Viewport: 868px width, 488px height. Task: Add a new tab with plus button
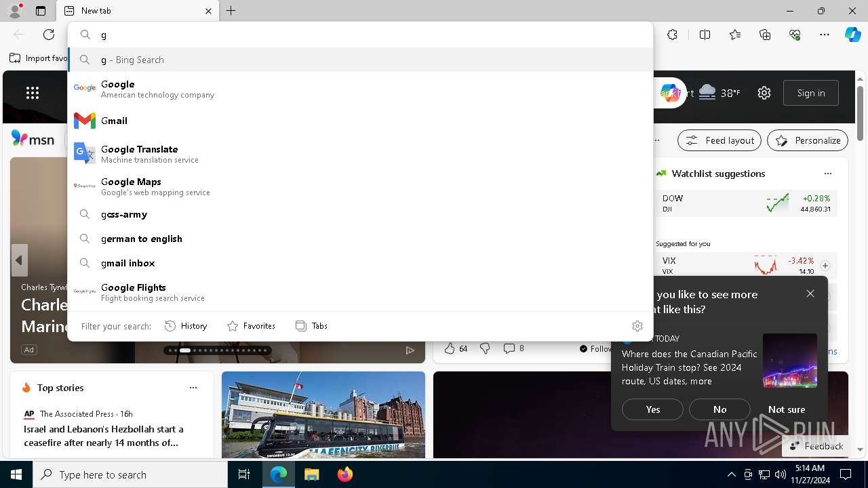click(231, 11)
